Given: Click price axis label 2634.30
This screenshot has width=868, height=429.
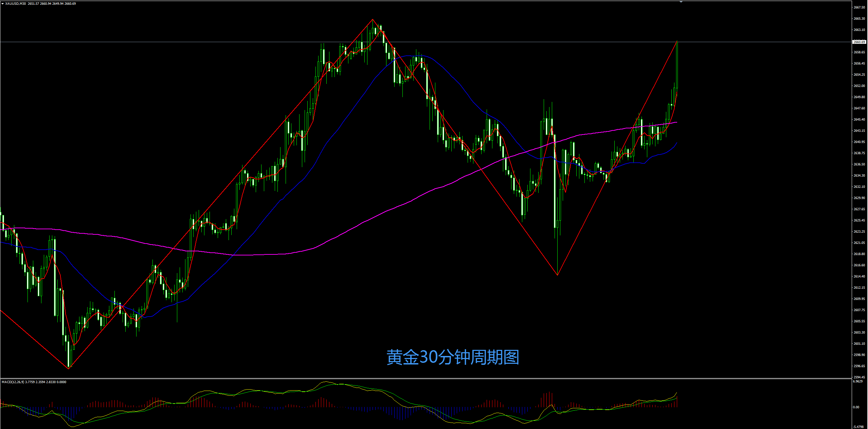Looking at the screenshot, I should pyautogui.click(x=859, y=176).
